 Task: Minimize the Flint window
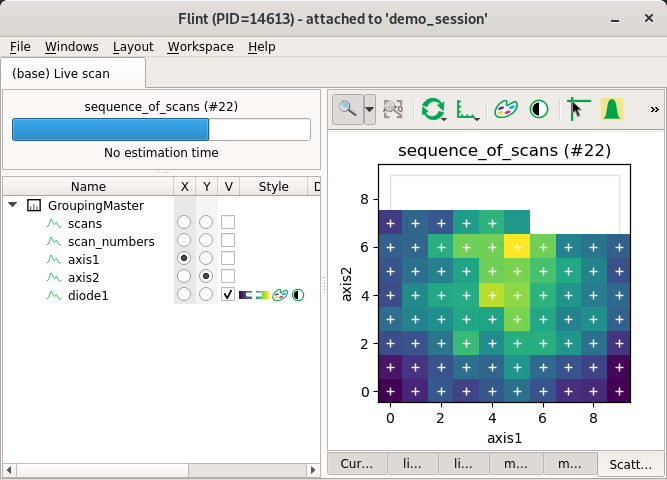pos(615,19)
